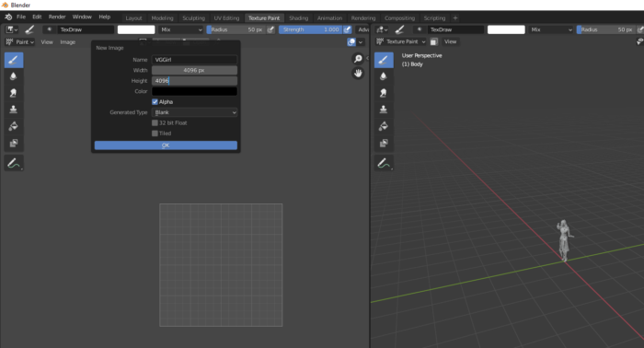Adjust the Strength slider in image editor header
The height and width of the screenshot is (348, 644).
pyautogui.click(x=311, y=29)
